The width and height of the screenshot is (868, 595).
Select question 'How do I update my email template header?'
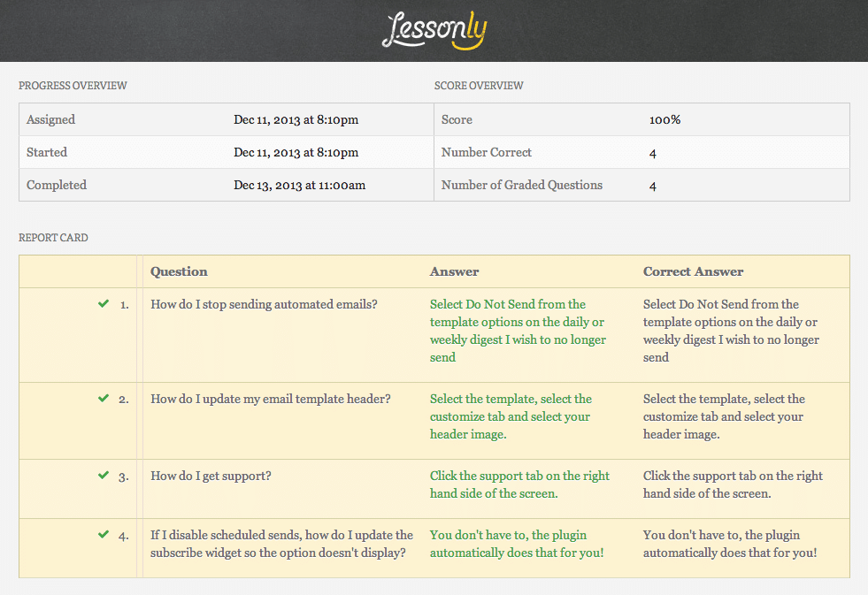tap(271, 399)
